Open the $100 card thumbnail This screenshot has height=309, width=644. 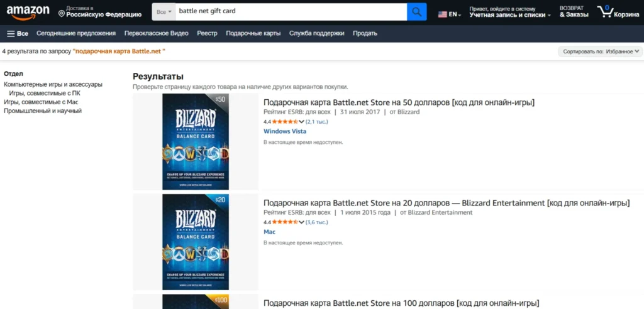point(196,301)
